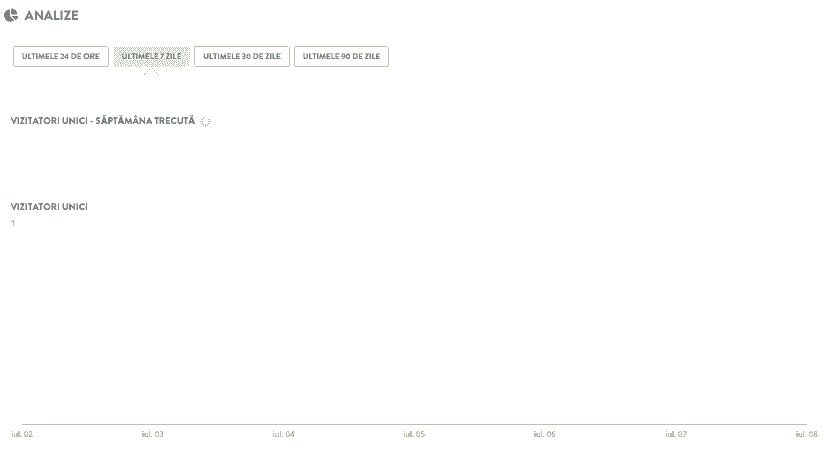Image resolution: width=833 pixels, height=458 pixels.
Task: Click the empty visitors chart area
Action: click(x=414, y=320)
